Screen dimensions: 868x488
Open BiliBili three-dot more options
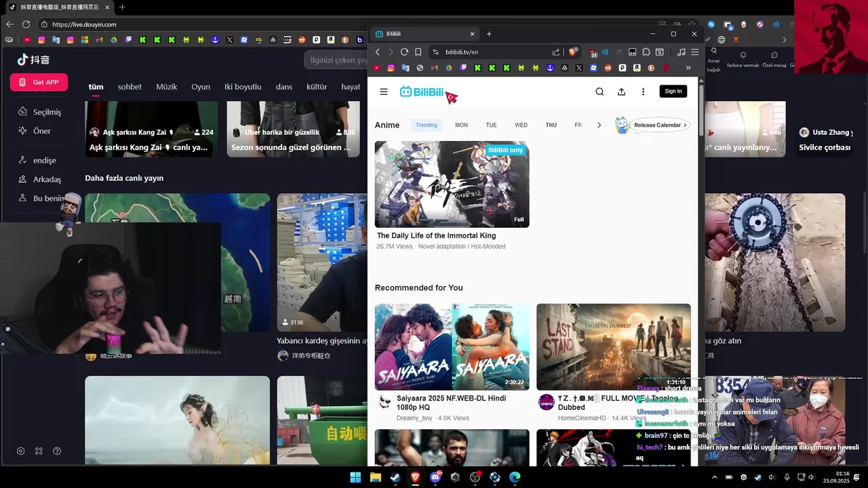click(x=643, y=91)
